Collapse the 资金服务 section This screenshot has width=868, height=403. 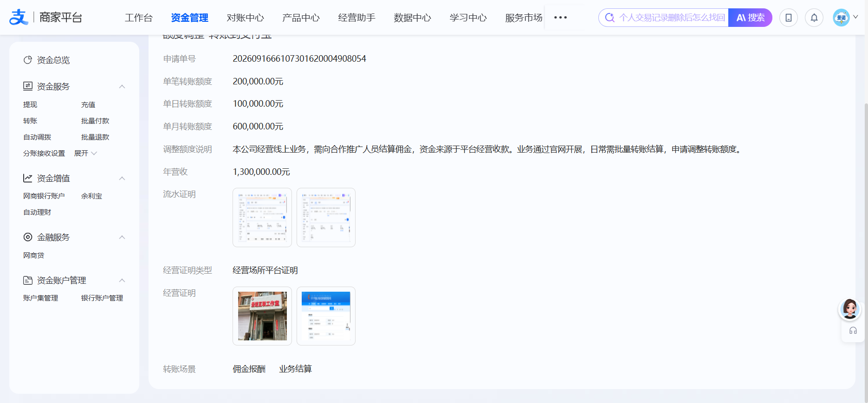122,86
